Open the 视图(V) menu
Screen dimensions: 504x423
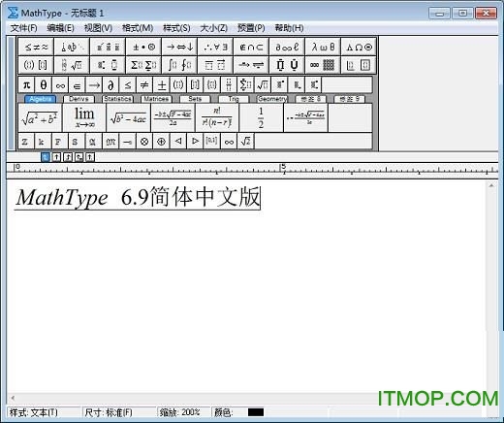[x=98, y=28]
